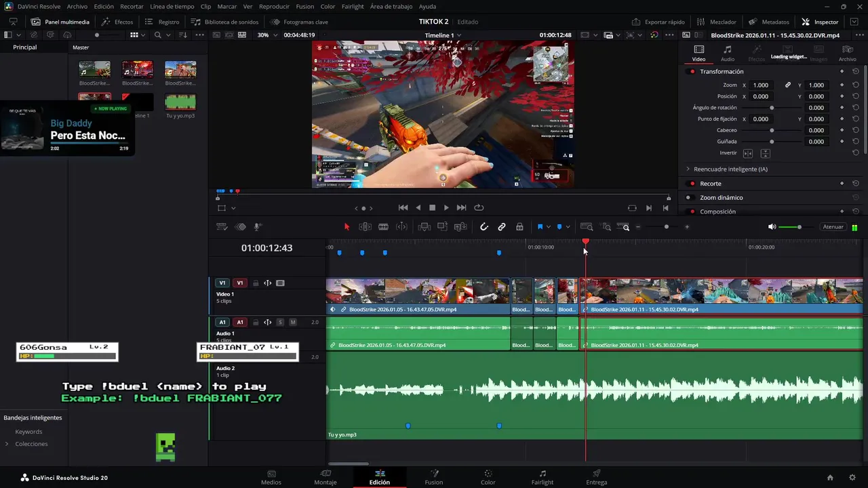Toggle Zoom X/Y link chain icon
The height and width of the screenshot is (488, 868).
(x=788, y=85)
